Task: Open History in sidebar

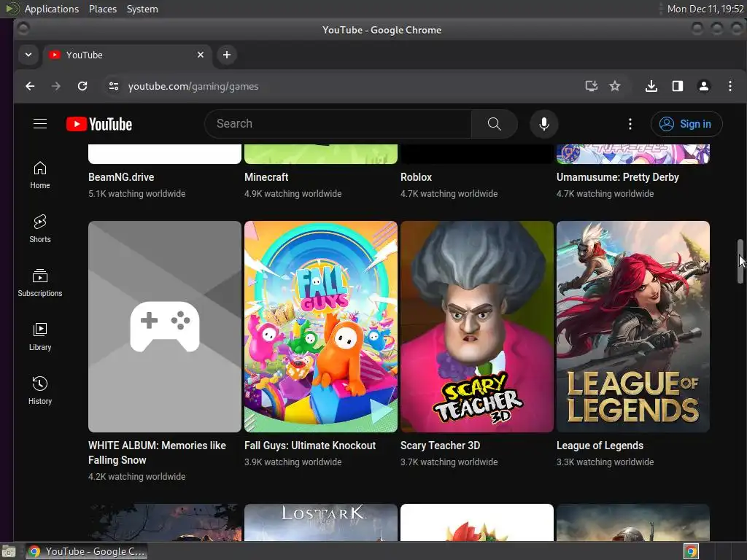Action: (x=40, y=391)
